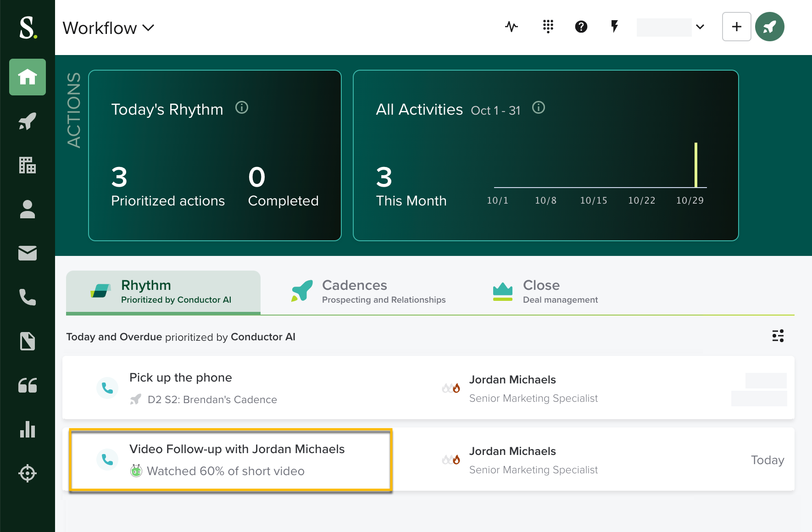This screenshot has width=812, height=532.
Task: Click the green rocket launch button
Action: [x=770, y=27]
